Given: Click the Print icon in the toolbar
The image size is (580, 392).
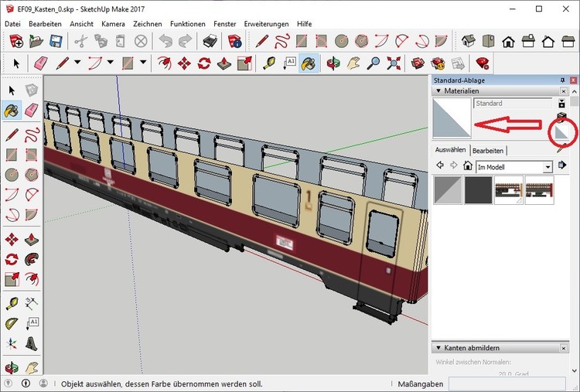Looking at the screenshot, I should [x=209, y=41].
